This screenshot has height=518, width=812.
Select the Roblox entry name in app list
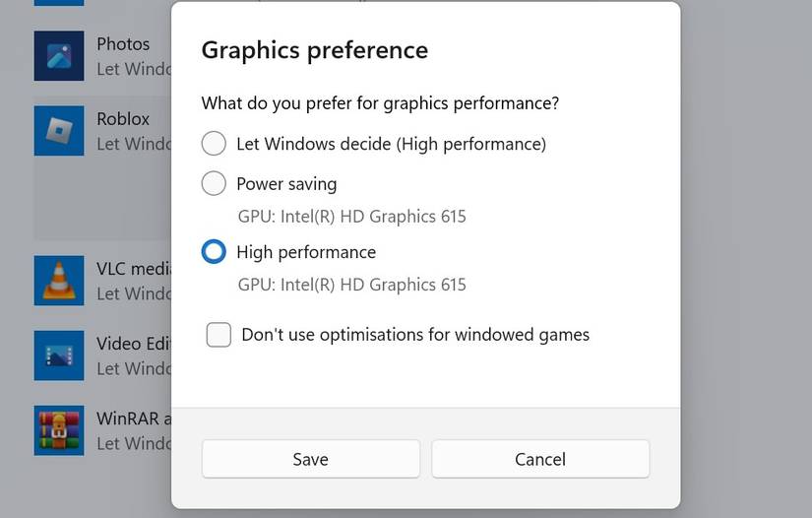click(123, 119)
